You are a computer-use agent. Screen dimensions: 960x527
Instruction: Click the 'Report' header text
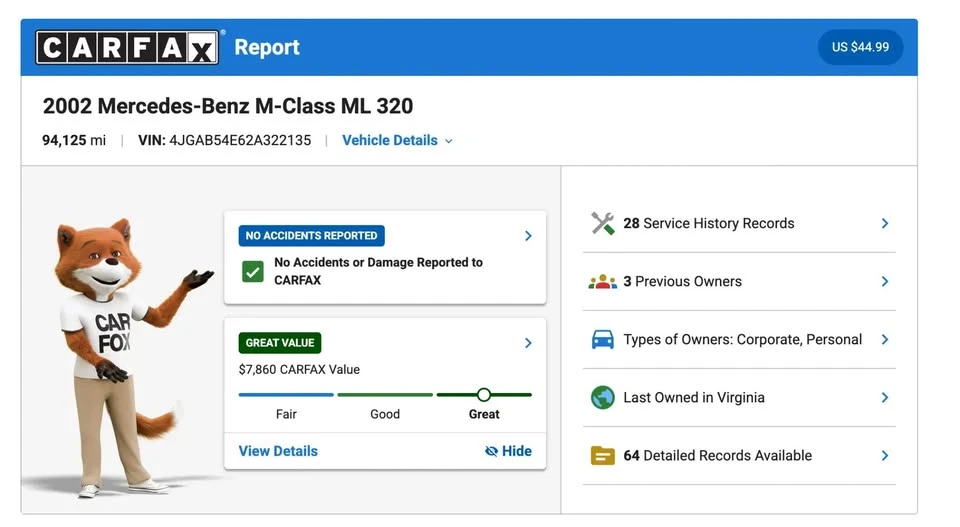click(267, 47)
